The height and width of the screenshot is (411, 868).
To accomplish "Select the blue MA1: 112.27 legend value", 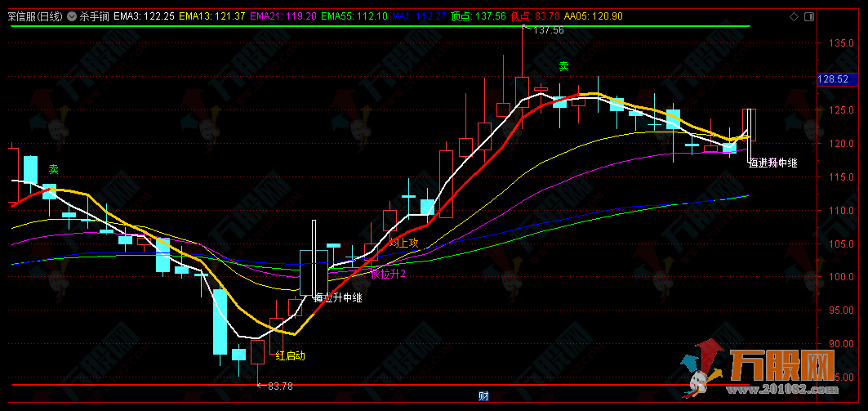I will [419, 16].
